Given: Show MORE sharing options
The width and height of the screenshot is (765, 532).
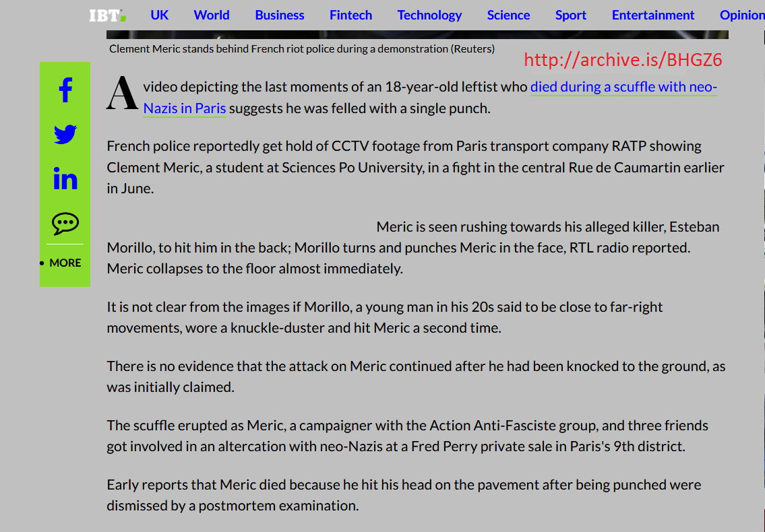Looking at the screenshot, I should [x=65, y=263].
